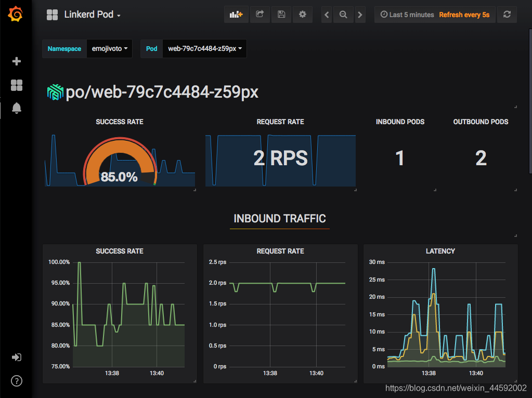Click the INBOUND TRAFFIC section heading
The width and height of the screenshot is (532, 398).
click(x=280, y=219)
